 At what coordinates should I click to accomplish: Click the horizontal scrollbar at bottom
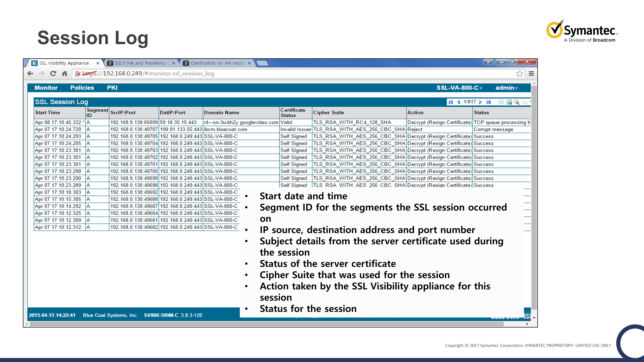[x=266, y=324]
